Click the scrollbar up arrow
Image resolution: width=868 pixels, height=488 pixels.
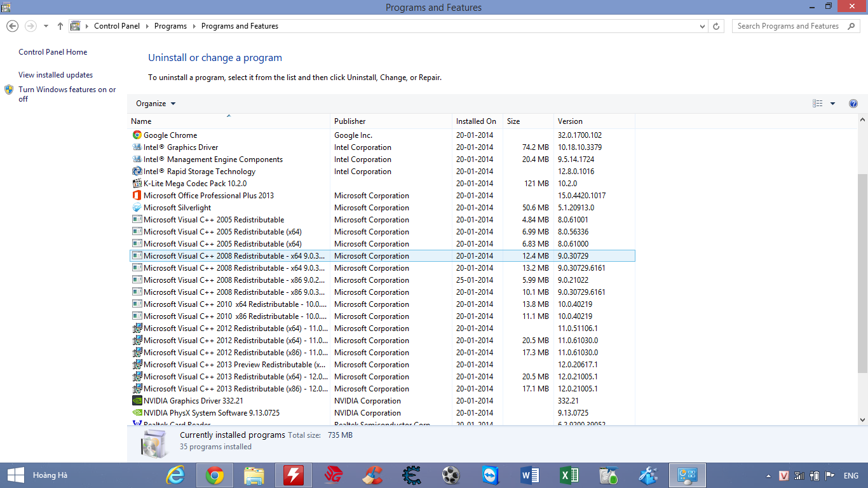point(862,119)
